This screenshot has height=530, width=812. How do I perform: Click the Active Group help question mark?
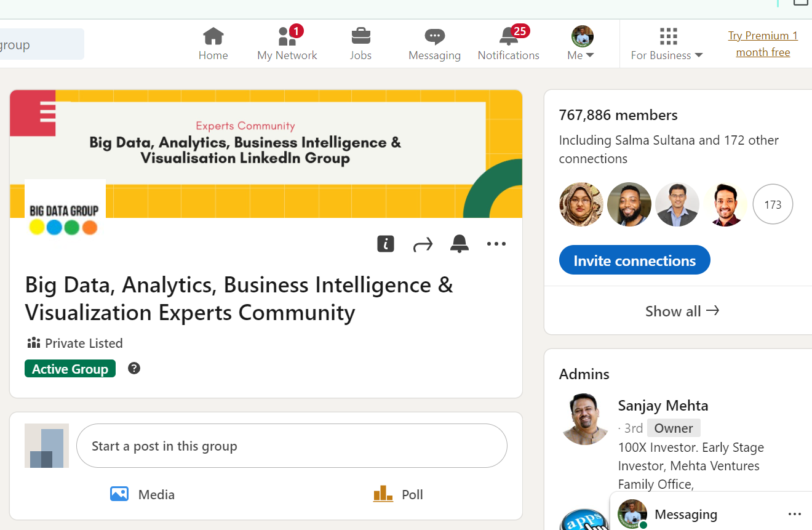coord(134,368)
